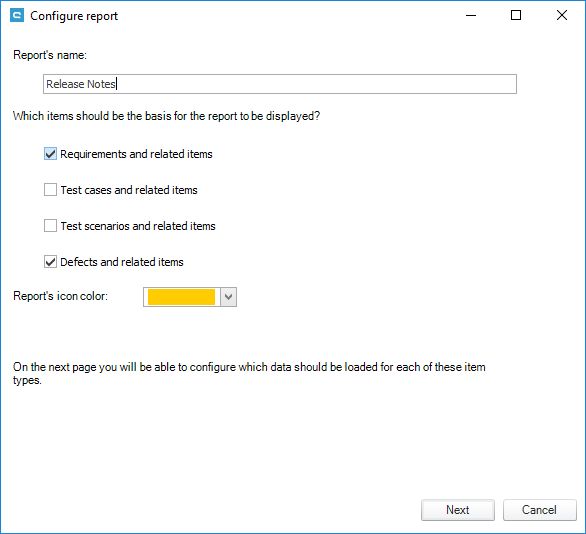586x534 pixels.
Task: Cancel the report configuration
Action: pos(540,510)
